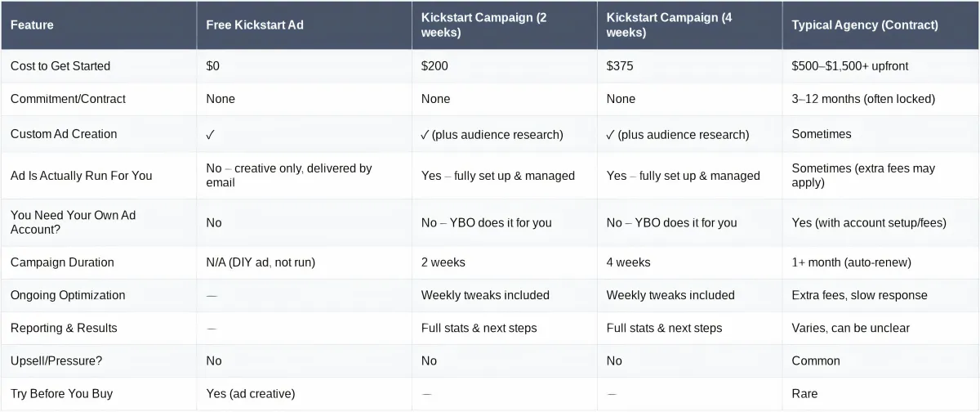
Task: Select the "3–12 months (often locked)" cell
Action: 863,98
